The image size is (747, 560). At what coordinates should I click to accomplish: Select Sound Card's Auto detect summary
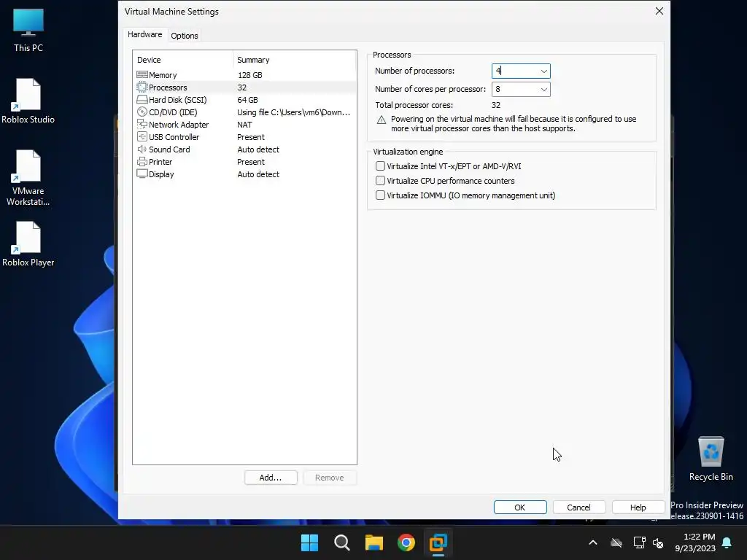pyautogui.click(x=258, y=149)
